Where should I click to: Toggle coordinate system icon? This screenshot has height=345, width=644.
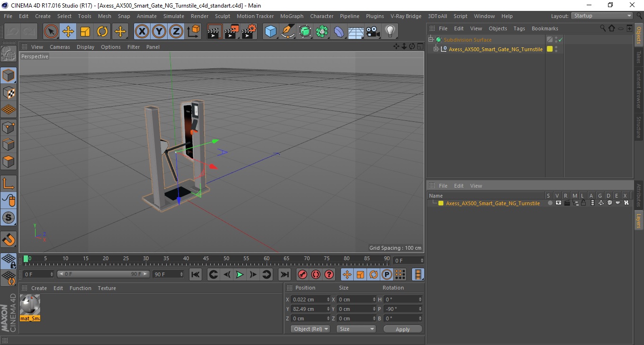pyautogui.click(x=193, y=32)
